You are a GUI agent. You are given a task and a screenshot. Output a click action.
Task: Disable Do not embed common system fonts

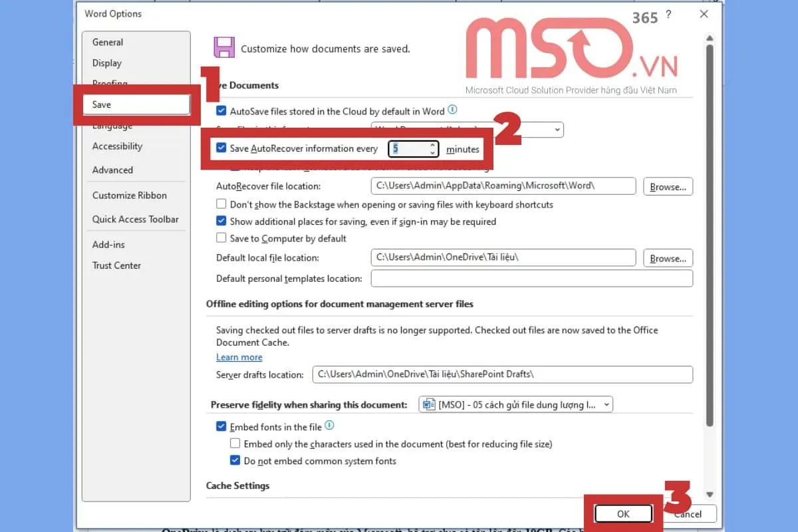pos(235,460)
